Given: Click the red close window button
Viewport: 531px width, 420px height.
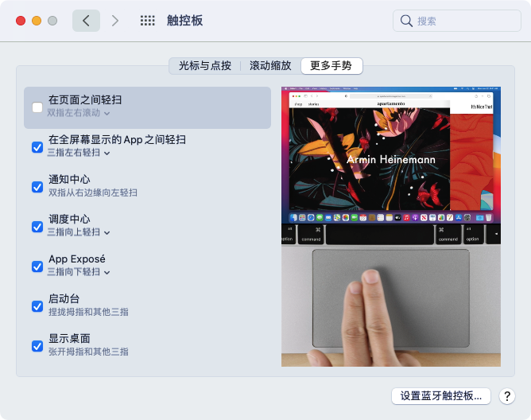Looking at the screenshot, I should 21,21.
